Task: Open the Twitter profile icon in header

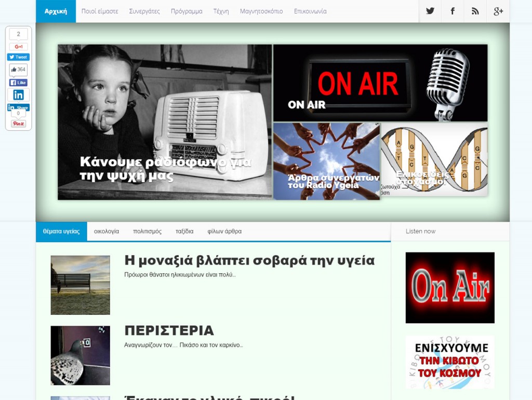Action: tap(430, 11)
